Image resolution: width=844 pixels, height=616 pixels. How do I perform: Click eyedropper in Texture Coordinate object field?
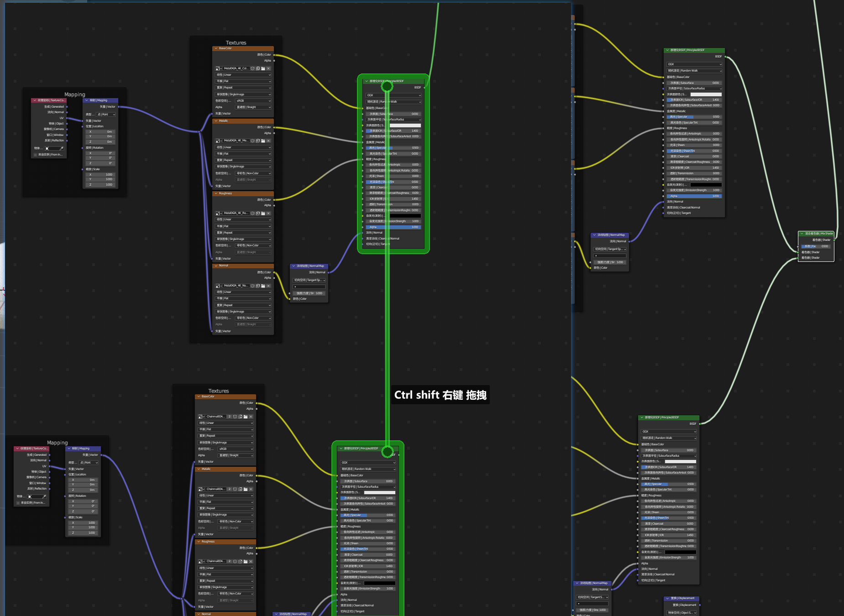click(61, 148)
